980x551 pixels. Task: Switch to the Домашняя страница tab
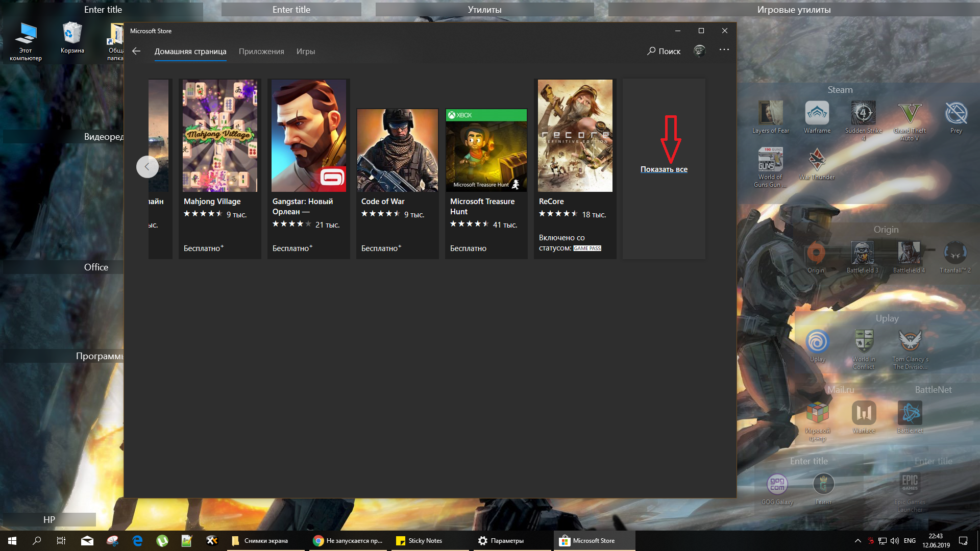(190, 52)
